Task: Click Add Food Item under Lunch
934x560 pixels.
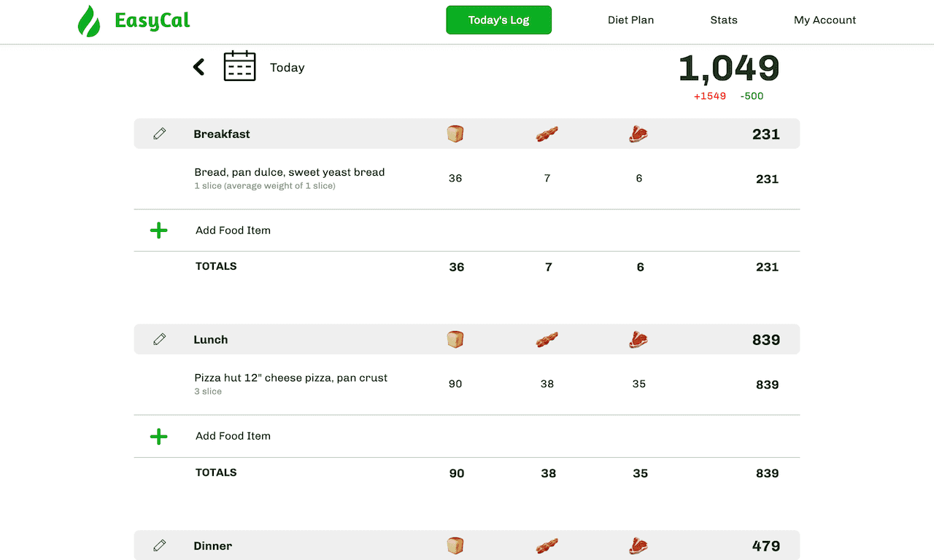Action: click(x=233, y=436)
